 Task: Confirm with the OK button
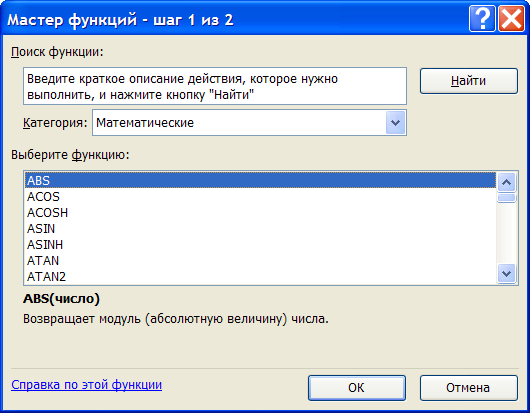[357, 388]
